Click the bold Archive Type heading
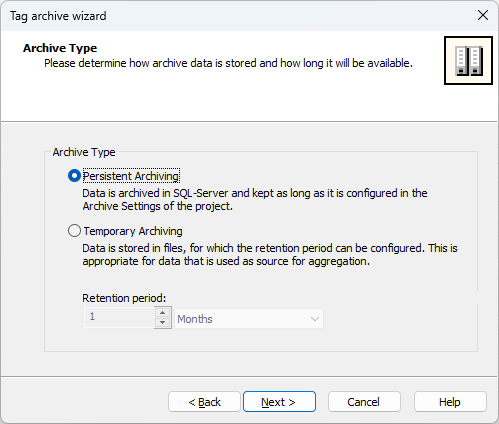This screenshot has height=424, width=499. (60, 48)
